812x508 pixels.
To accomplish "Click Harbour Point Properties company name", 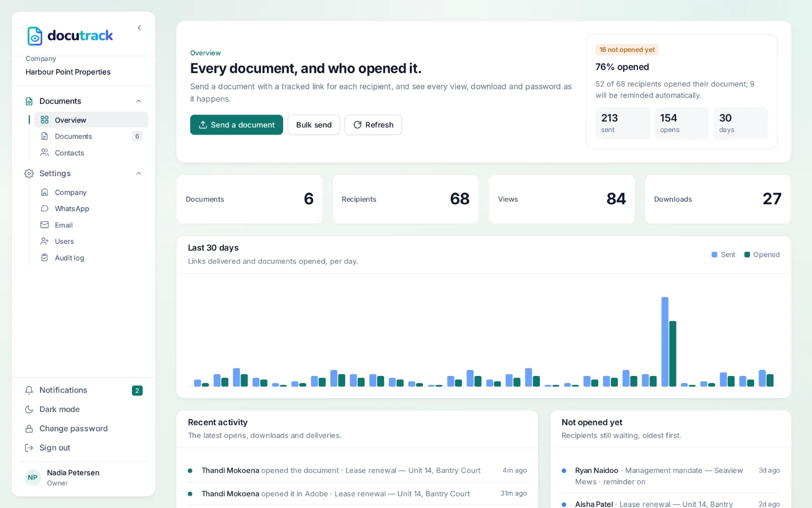I will [68, 72].
